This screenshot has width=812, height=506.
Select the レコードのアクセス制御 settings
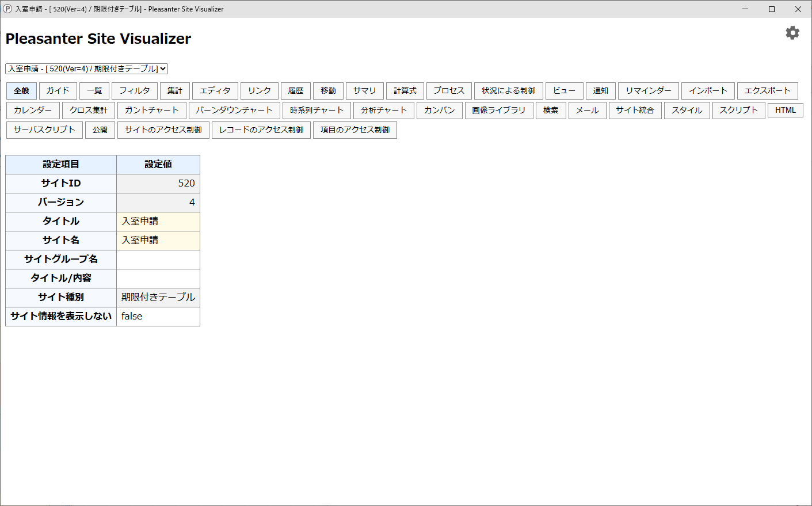[261, 130]
